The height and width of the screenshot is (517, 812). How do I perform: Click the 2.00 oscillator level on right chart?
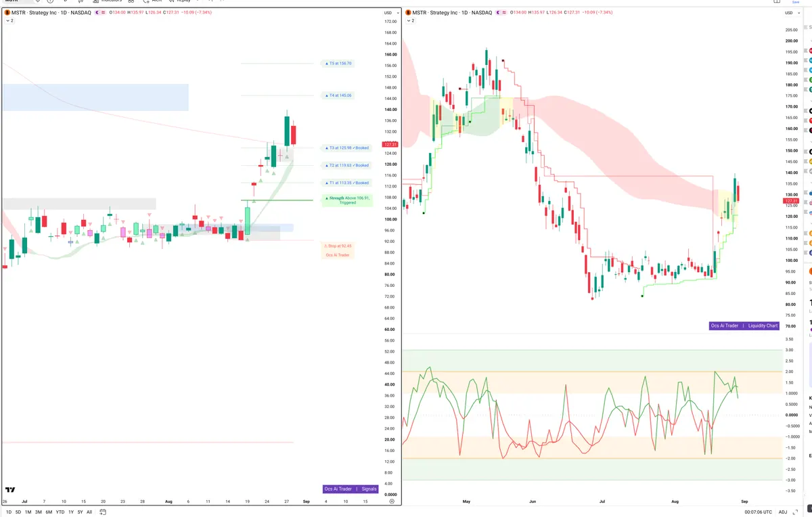789,372
